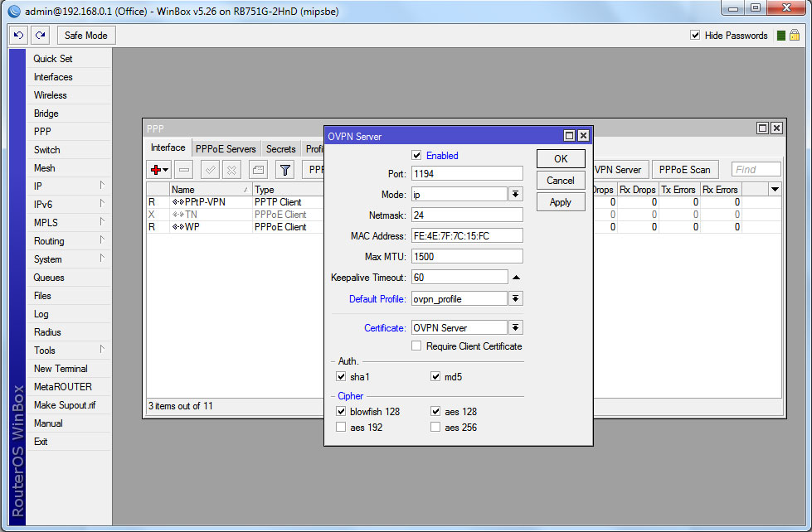This screenshot has height=532, width=812.
Task: Open the Certificate dropdown list
Action: click(x=515, y=328)
